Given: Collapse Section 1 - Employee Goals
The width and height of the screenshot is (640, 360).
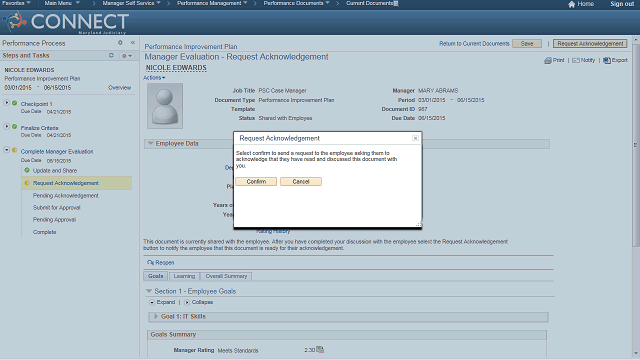Looking at the screenshot, I should point(149,291).
